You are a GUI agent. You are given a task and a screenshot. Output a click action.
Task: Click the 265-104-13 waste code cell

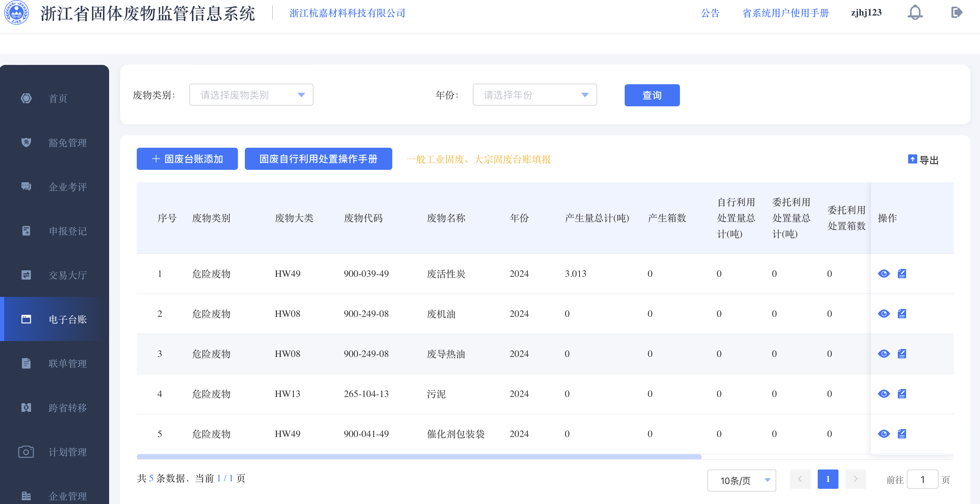[366, 394]
